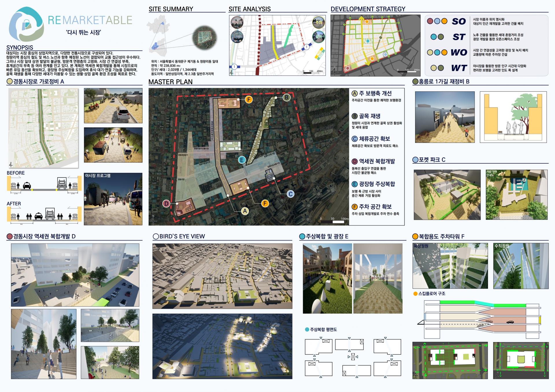Click the 주상복합 및 광장 E heading

point(327,236)
